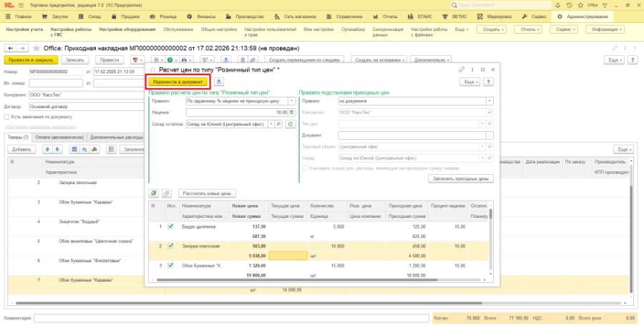Add dialog to favorites with star icon
This screenshot has height=326, width=644.
153,70
